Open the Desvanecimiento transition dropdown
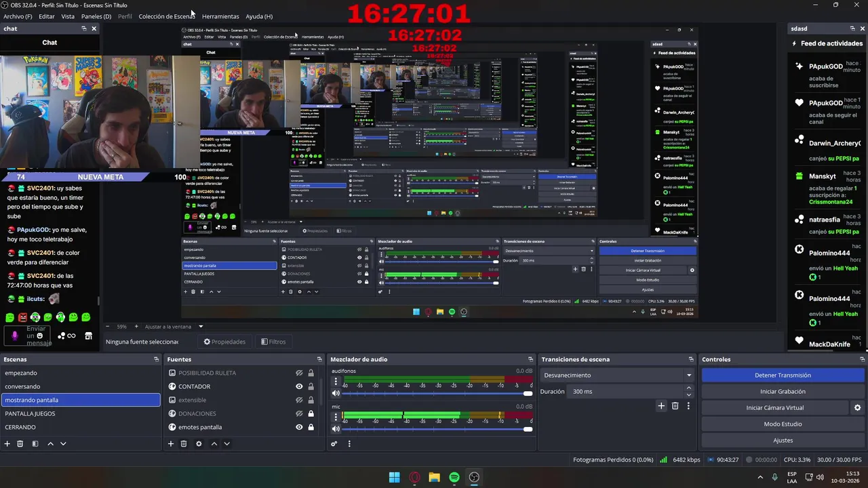868x488 pixels. coord(616,375)
